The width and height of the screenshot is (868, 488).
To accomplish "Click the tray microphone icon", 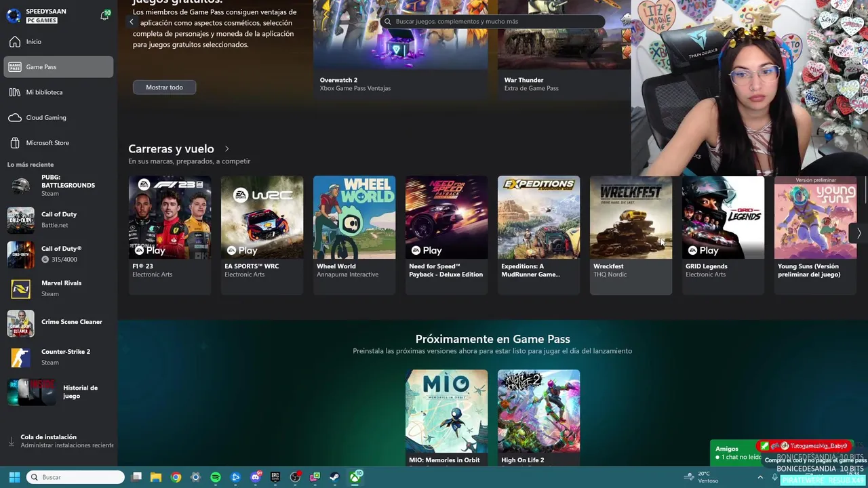I will 774,477.
